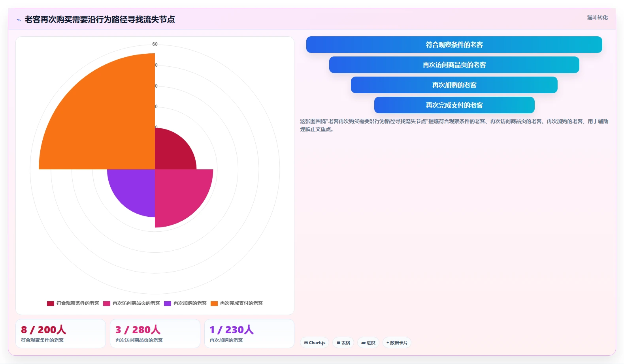The image size is (624, 364).
Task: Click the 进度 tag
Action: 368,343
